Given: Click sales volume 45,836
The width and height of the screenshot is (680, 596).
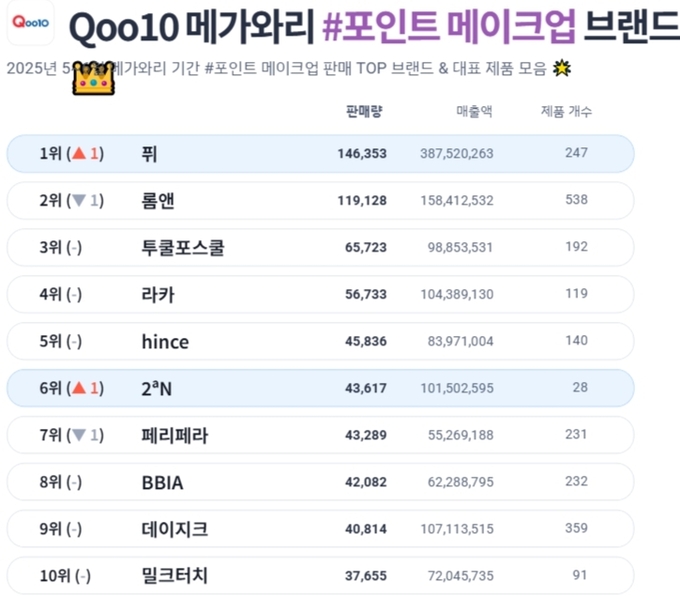Looking at the screenshot, I should click(x=366, y=341).
